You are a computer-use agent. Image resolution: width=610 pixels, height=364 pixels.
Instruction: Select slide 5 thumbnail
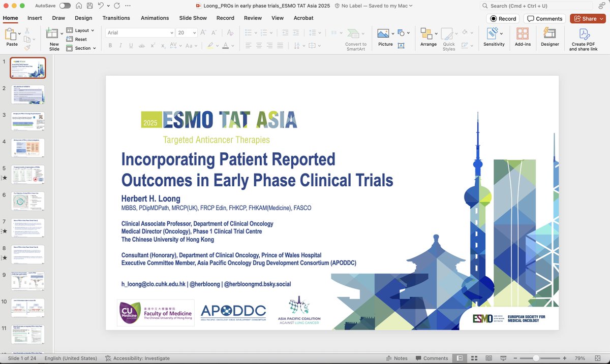tap(28, 174)
